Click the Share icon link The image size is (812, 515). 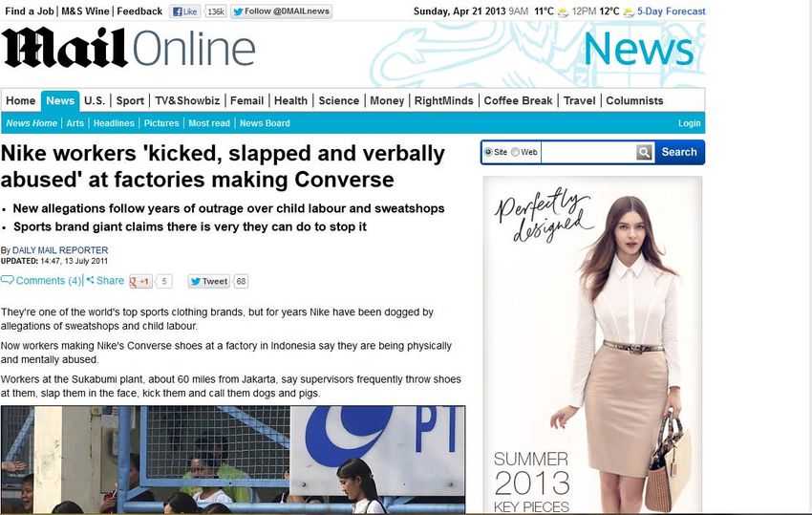coord(105,281)
